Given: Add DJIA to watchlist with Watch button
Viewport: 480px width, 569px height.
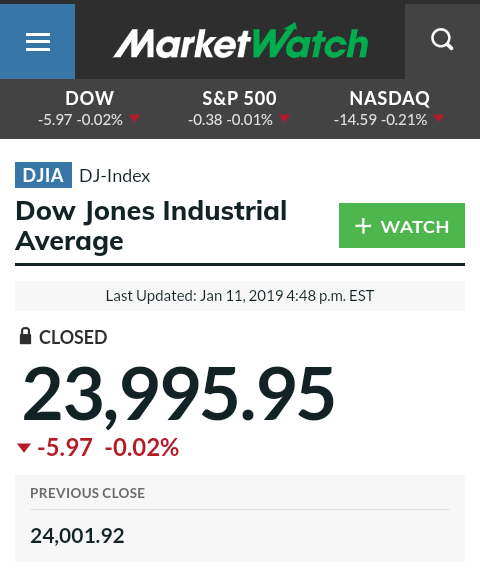Looking at the screenshot, I should coord(402,225).
